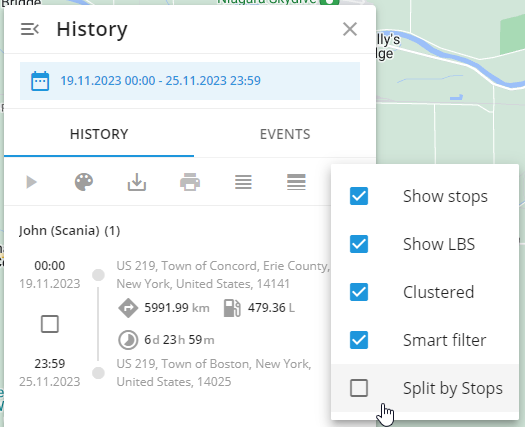
Task: Click the mileage icon beside 5991.99 km
Action: point(128,308)
